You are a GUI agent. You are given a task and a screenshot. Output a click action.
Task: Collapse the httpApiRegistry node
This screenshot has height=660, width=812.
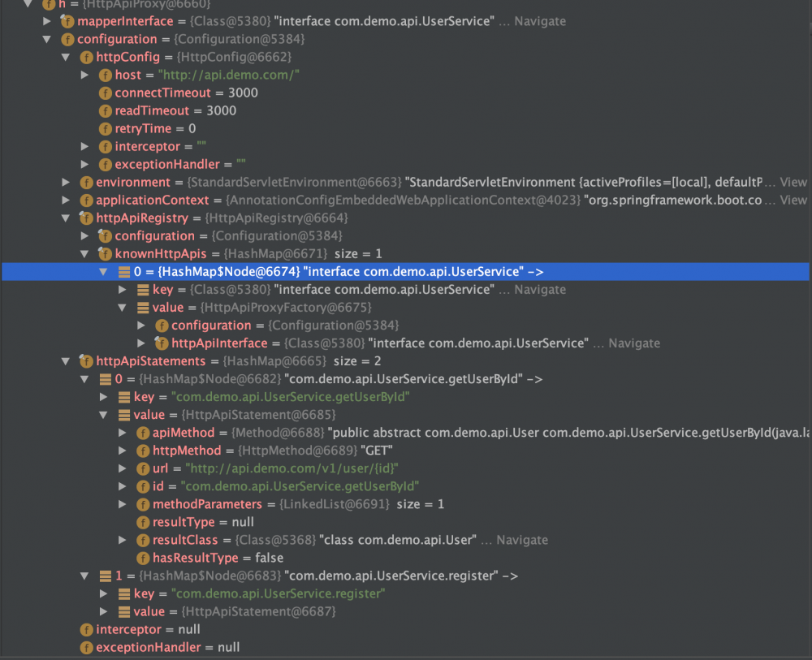pos(66,218)
